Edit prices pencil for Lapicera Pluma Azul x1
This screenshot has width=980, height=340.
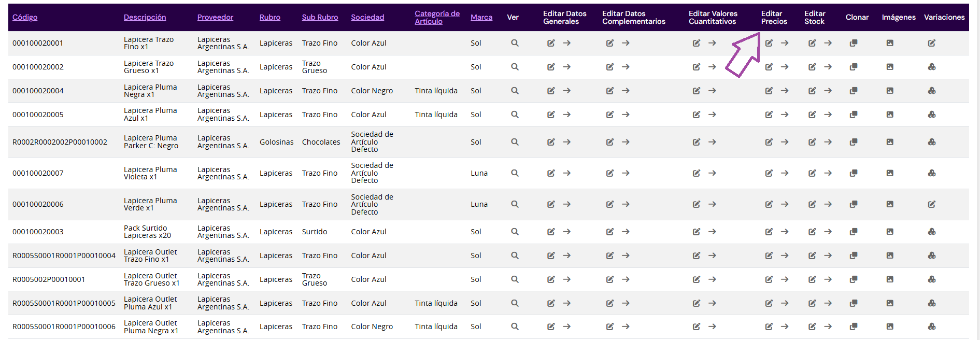[769, 115]
